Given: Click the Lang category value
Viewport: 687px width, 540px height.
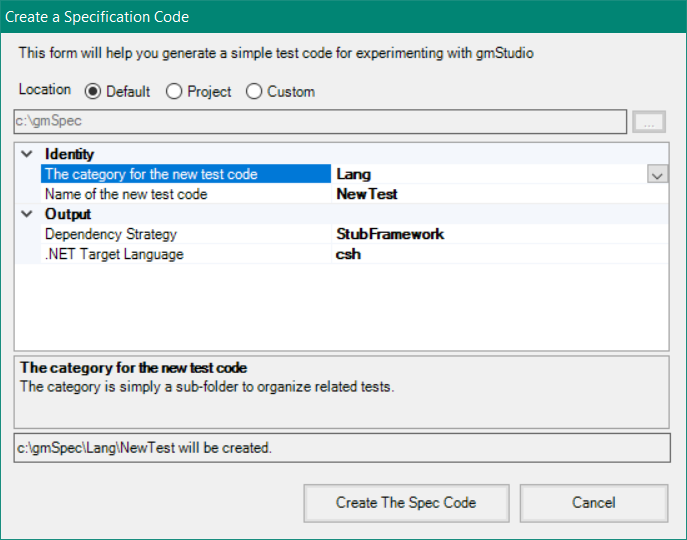Looking at the screenshot, I should (x=354, y=175).
